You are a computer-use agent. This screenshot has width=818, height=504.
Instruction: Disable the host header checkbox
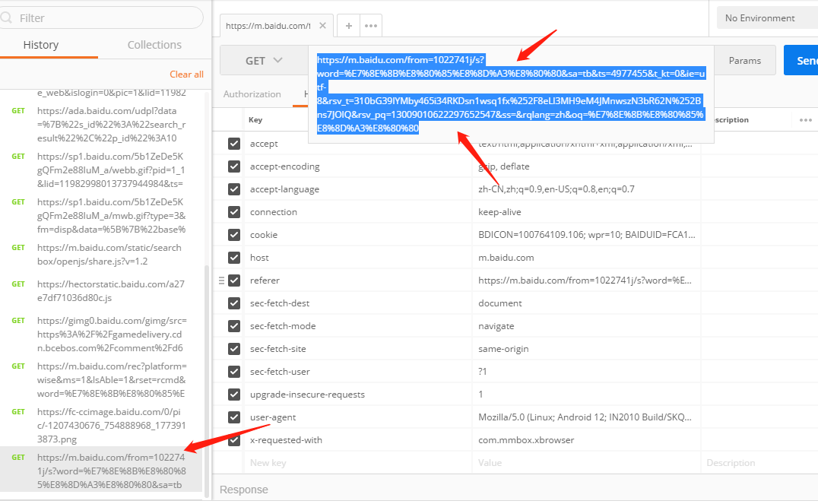point(234,258)
